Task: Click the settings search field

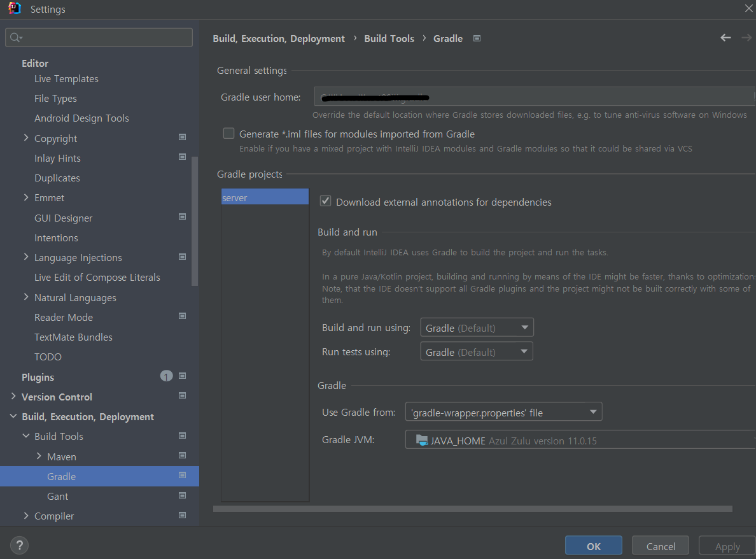Action: coord(99,38)
